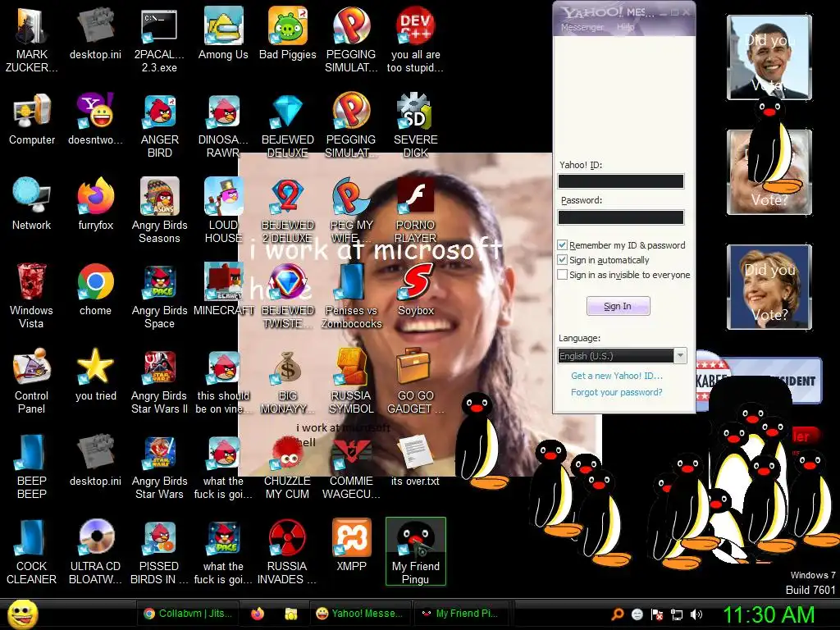Screen dimensions: 840x630
Task: Open the BEJEWED DELUXE diamond icon
Action: tap(288, 112)
